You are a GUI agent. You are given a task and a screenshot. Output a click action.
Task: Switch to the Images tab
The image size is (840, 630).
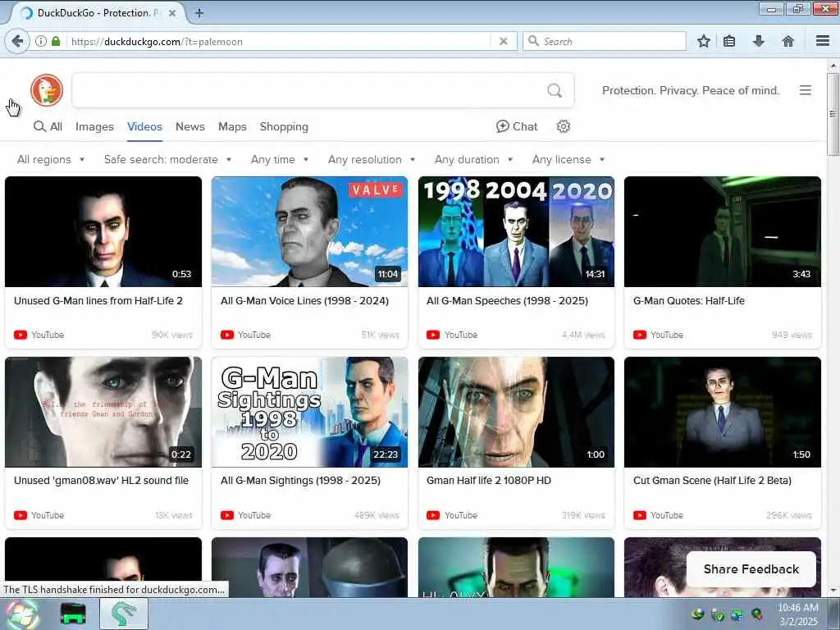(x=94, y=126)
